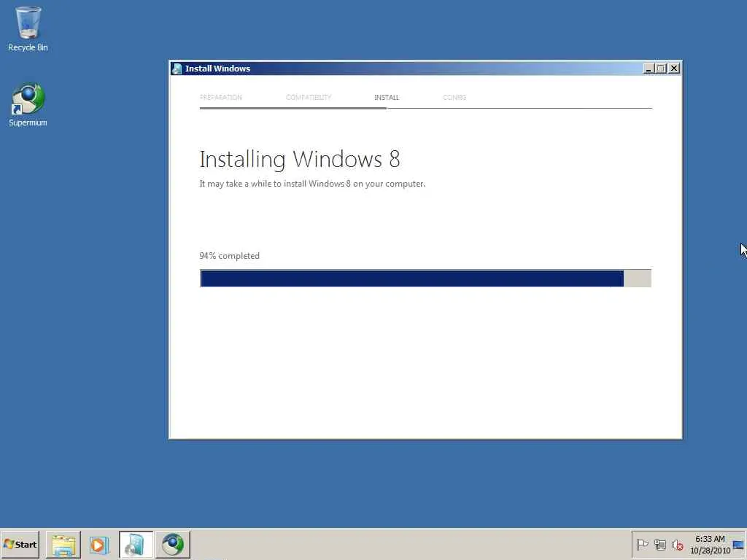Click the Install Windows title bar text
This screenshot has width=747, height=560.
tap(217, 69)
